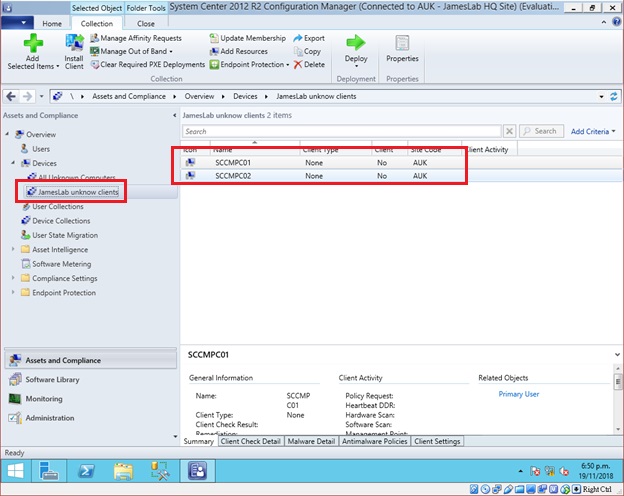Click Assets and Compliance in breadcrumb

(129, 96)
